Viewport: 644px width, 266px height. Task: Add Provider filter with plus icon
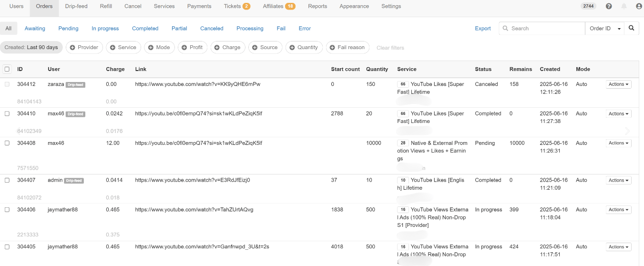[x=84, y=47]
